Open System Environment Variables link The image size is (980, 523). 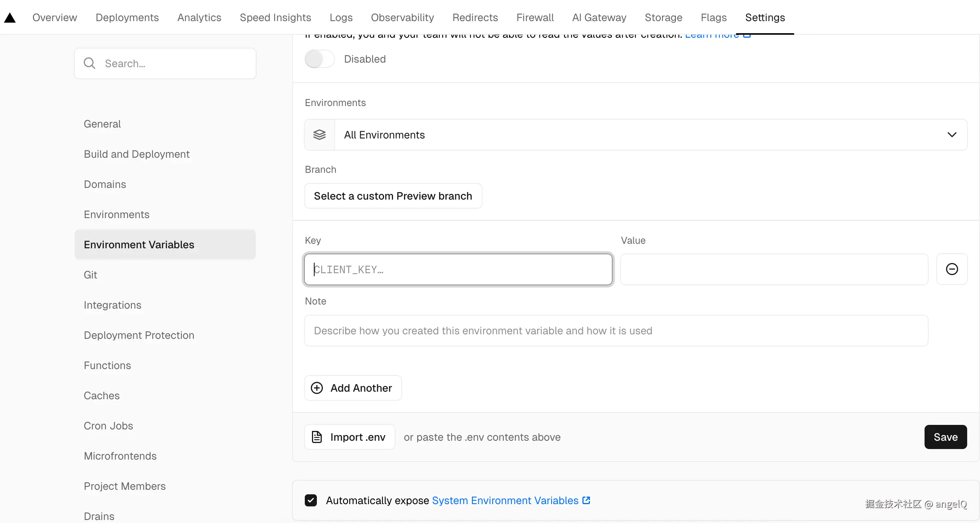[x=505, y=500]
